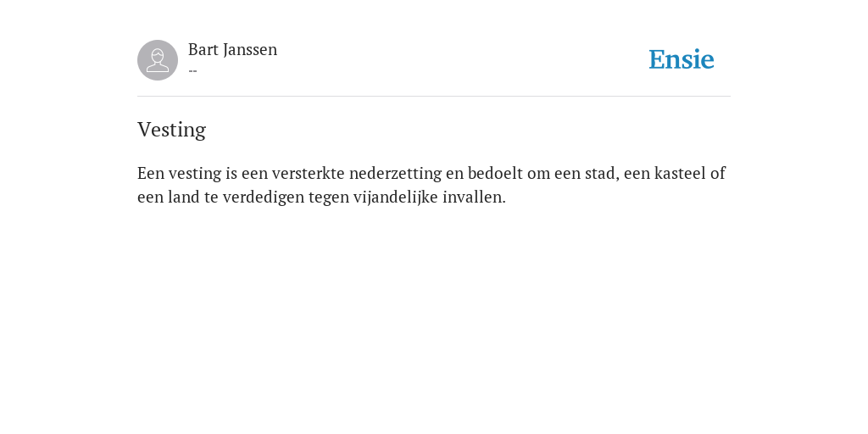Click the person silhouette inside the avatar circle

click(158, 60)
